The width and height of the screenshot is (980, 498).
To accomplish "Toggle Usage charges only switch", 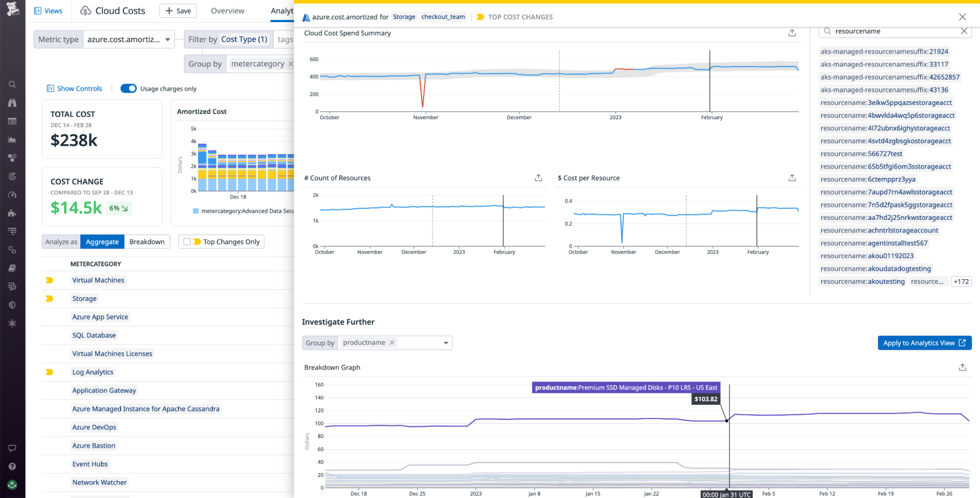I will (128, 88).
